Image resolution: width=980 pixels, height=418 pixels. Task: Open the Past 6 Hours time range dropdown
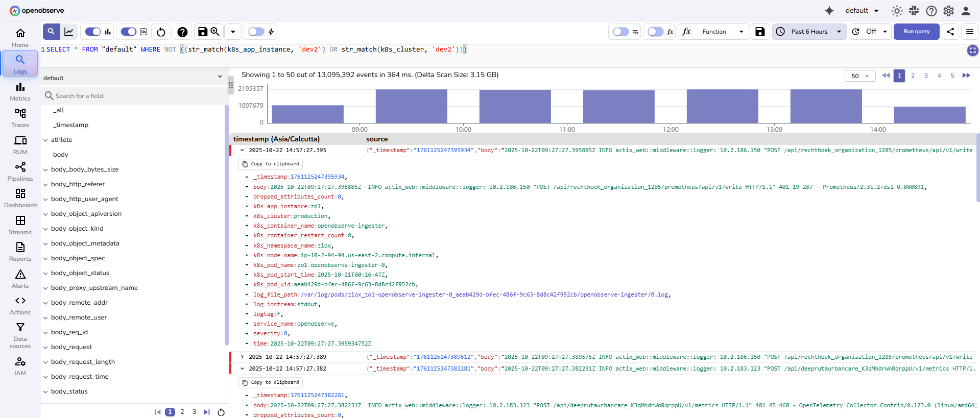[809, 32]
